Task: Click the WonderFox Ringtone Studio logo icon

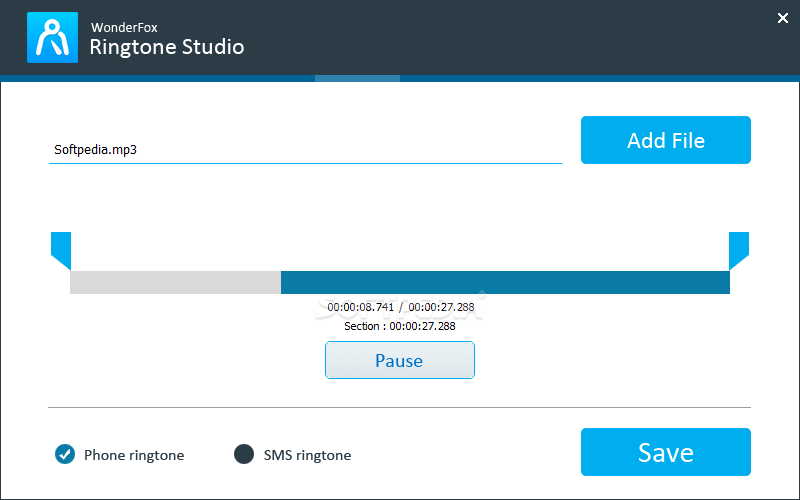Action: pos(53,38)
